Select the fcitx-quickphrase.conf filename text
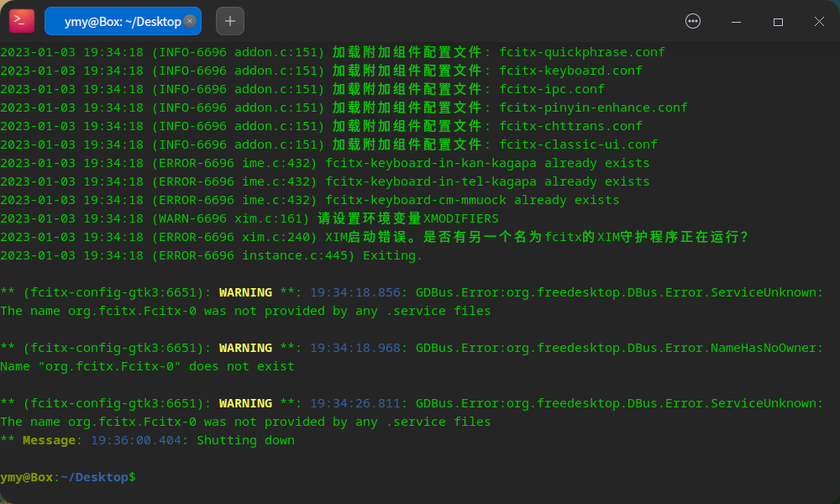840x504 pixels. 581,51
